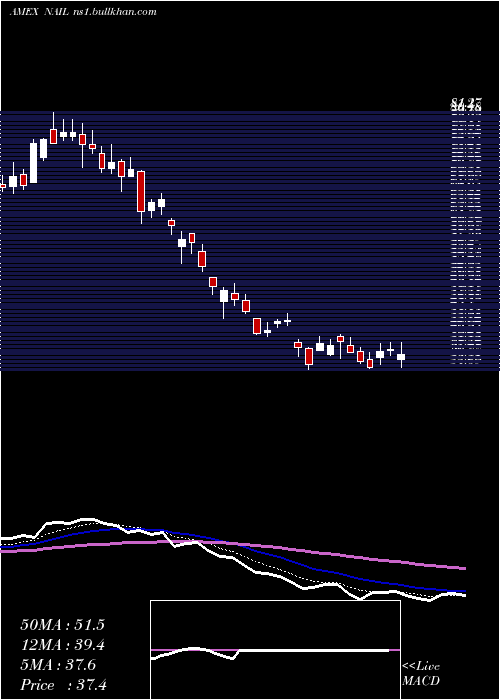The width and height of the screenshot is (500, 700).
Task: Select the 5MA : 37.6 reading
Action: point(58,665)
